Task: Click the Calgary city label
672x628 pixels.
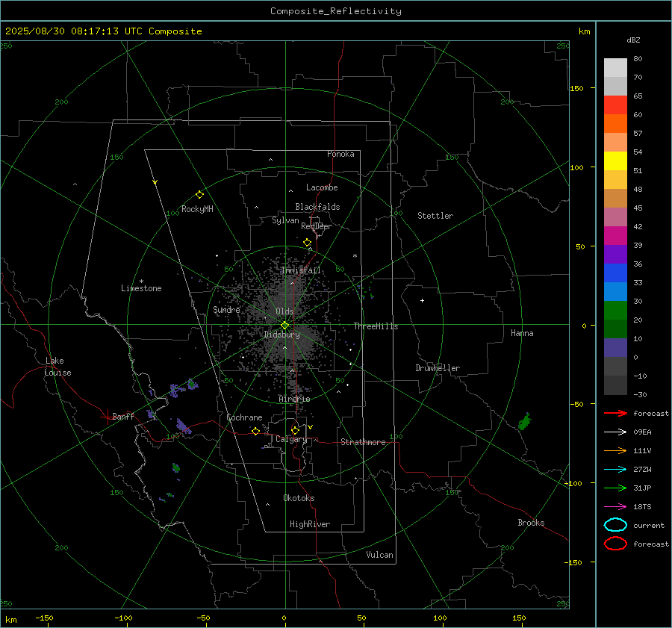Action: coord(291,439)
